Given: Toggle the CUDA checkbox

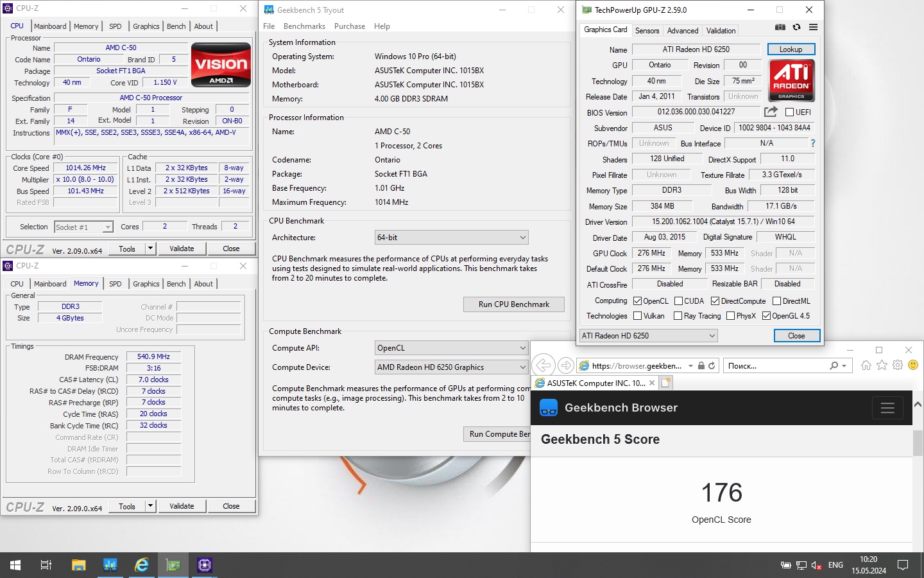Looking at the screenshot, I should [x=678, y=301].
